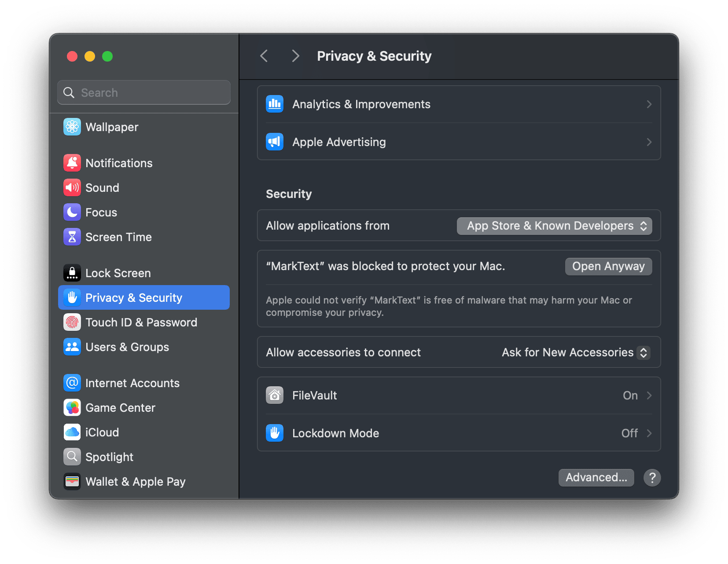Click the MarkText was blocked message
The width and height of the screenshot is (728, 564).
tap(386, 266)
